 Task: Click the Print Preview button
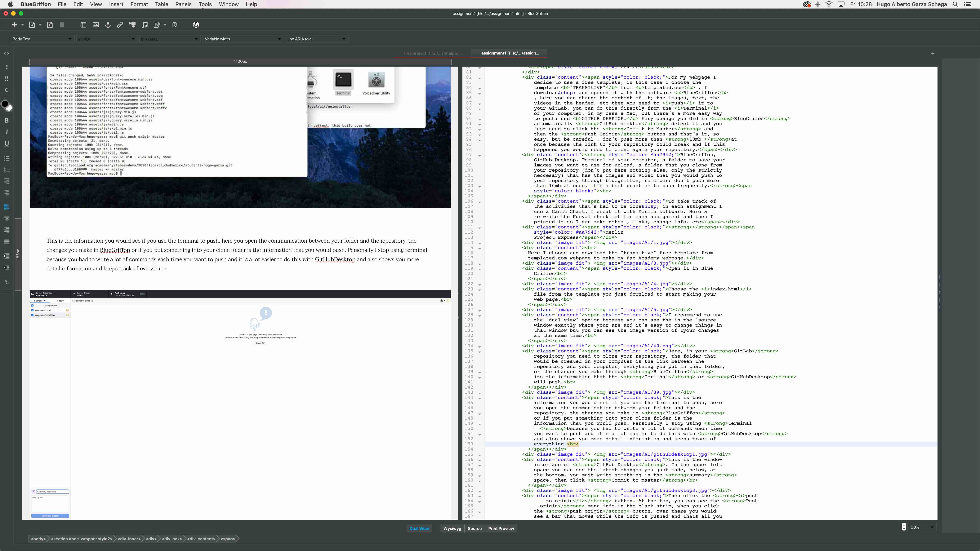coord(501,528)
